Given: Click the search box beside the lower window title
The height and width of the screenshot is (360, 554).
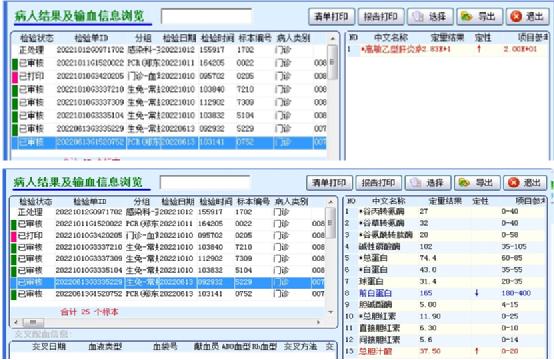Looking at the screenshot, I should point(205,183).
